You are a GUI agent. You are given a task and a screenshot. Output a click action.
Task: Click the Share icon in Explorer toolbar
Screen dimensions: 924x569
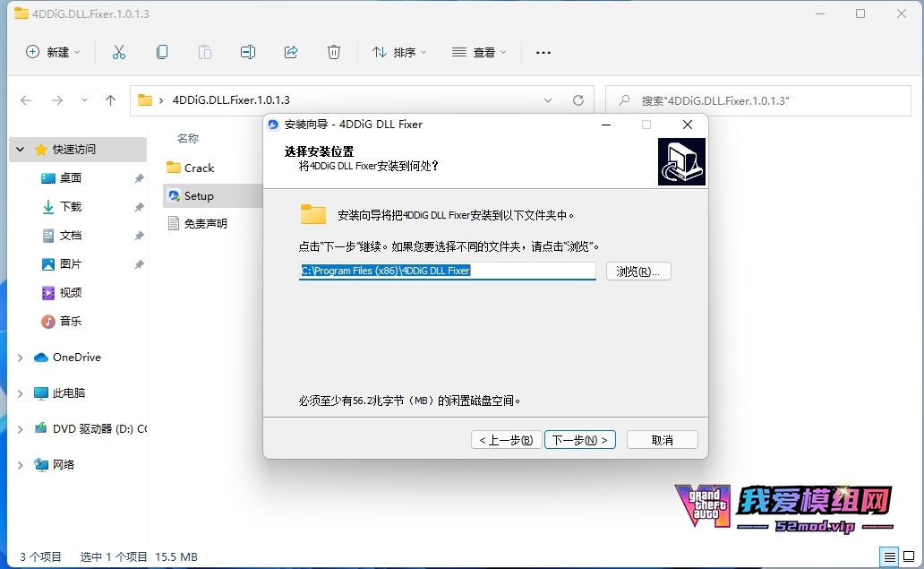pyautogui.click(x=291, y=53)
